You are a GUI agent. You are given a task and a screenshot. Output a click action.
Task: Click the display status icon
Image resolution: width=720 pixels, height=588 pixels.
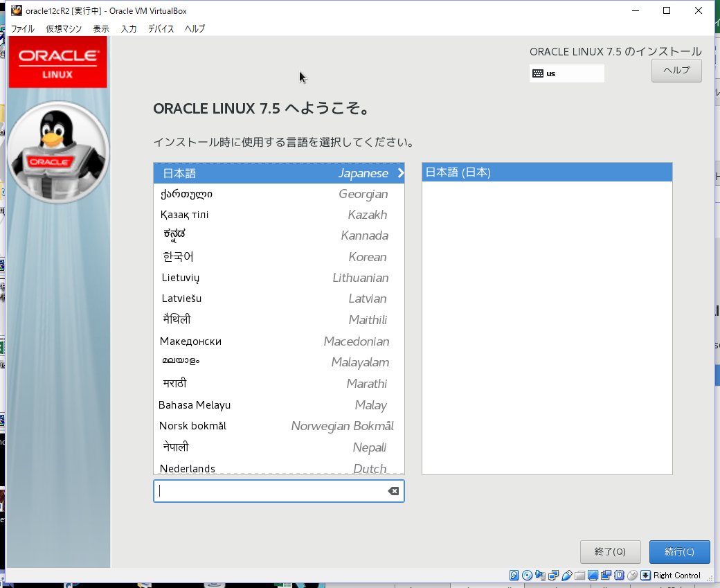coord(593,576)
